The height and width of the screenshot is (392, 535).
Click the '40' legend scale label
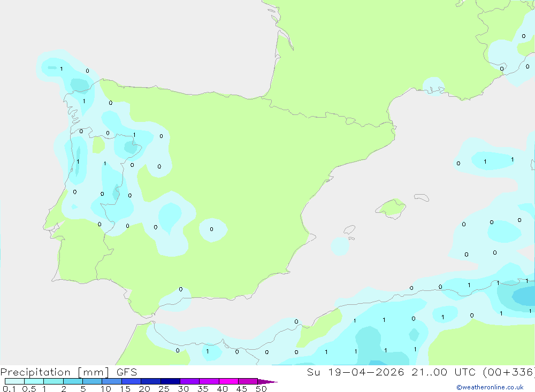tap(223, 389)
